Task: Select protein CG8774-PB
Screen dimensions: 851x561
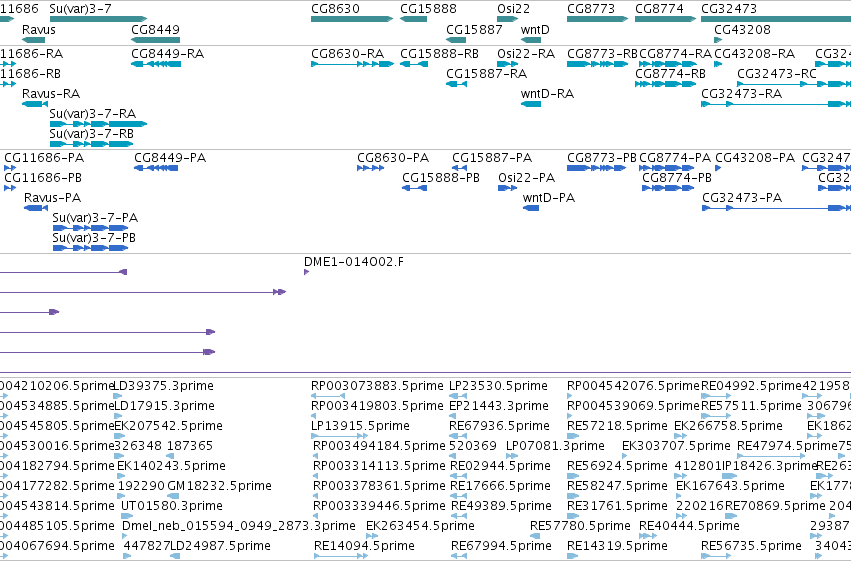Action: [x=677, y=178]
